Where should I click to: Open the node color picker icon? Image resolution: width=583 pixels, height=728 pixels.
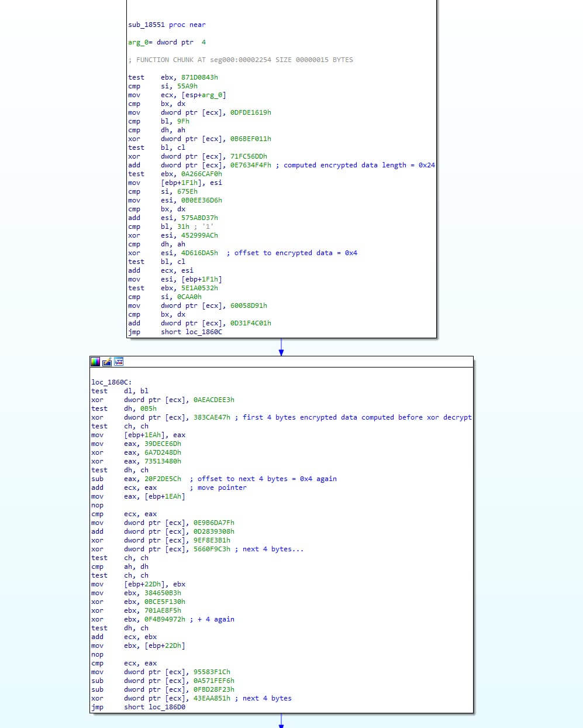(x=95, y=362)
